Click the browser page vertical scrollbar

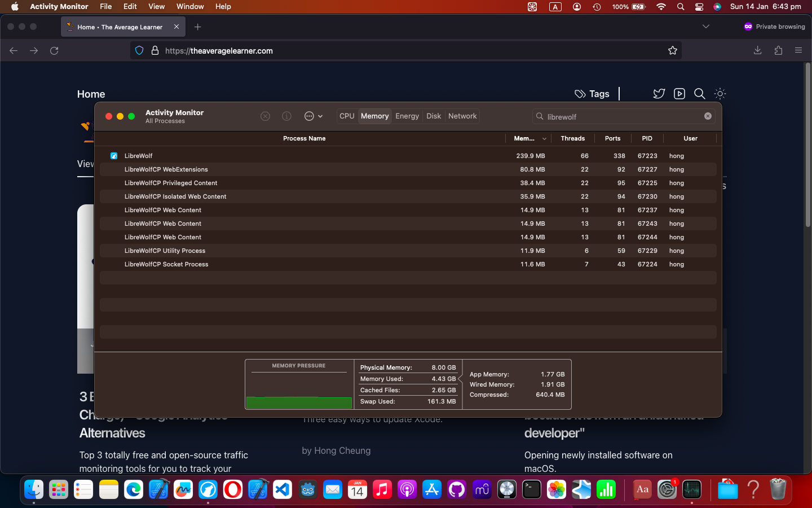point(807,147)
